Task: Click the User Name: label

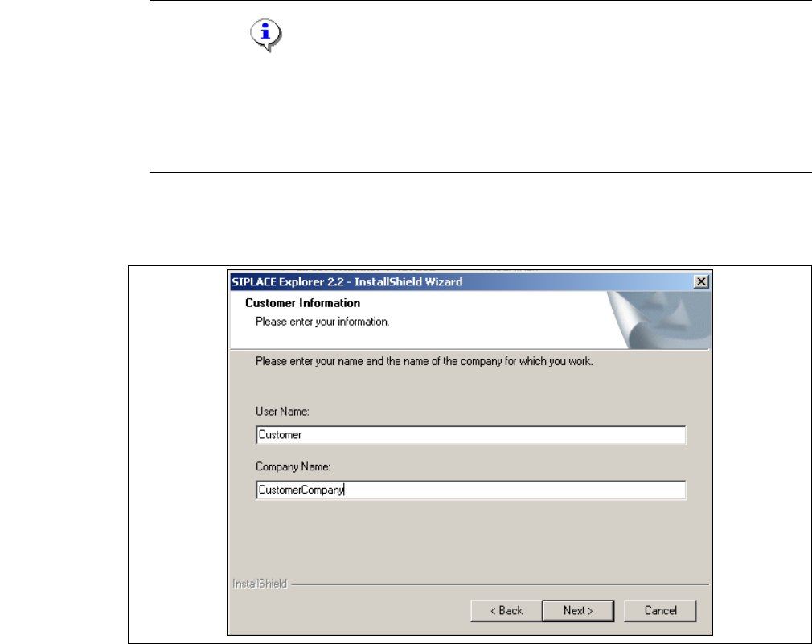Action: pos(282,412)
